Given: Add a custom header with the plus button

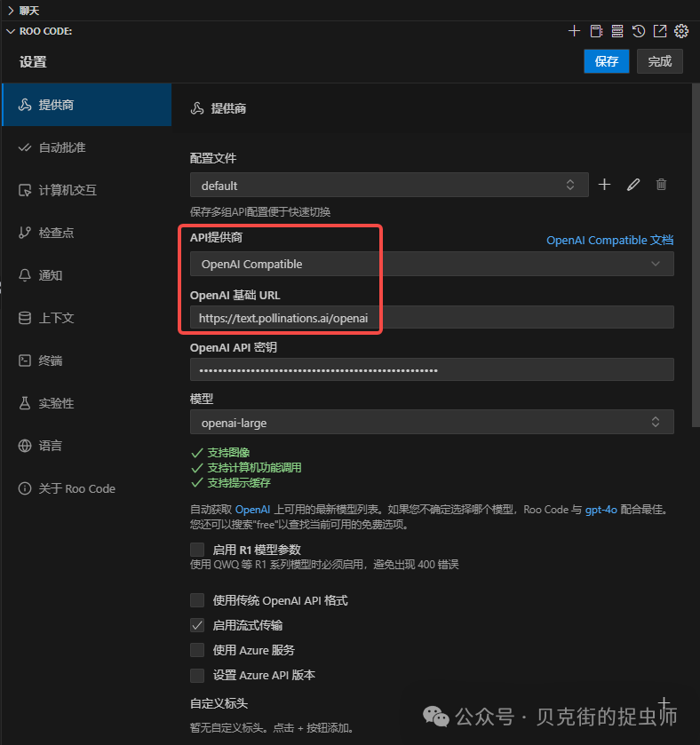Looking at the screenshot, I should [664, 702].
